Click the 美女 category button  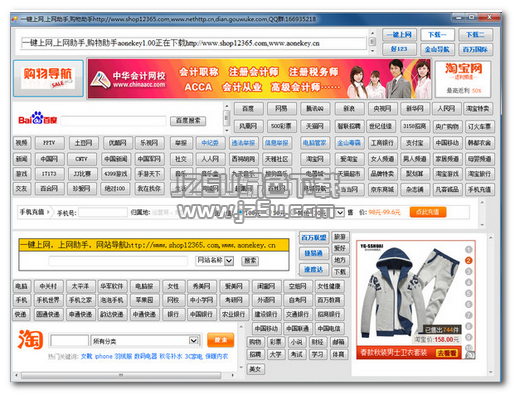click(x=255, y=369)
